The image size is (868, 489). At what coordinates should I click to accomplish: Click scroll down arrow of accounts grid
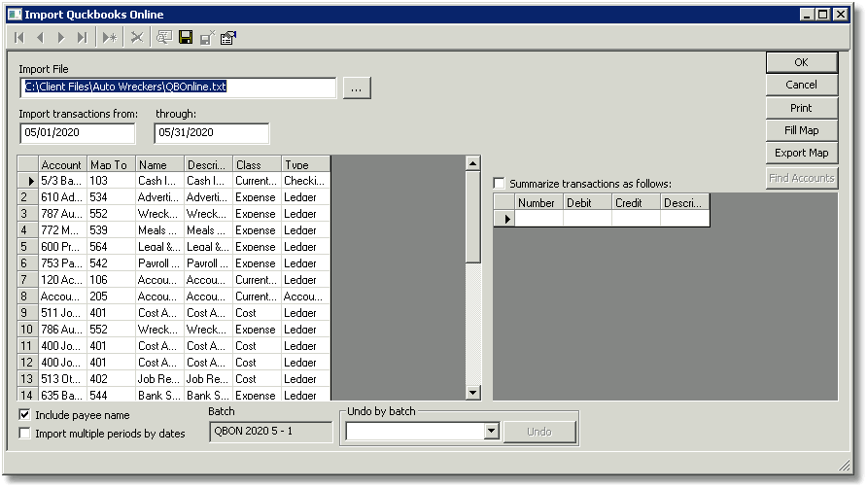[472, 393]
